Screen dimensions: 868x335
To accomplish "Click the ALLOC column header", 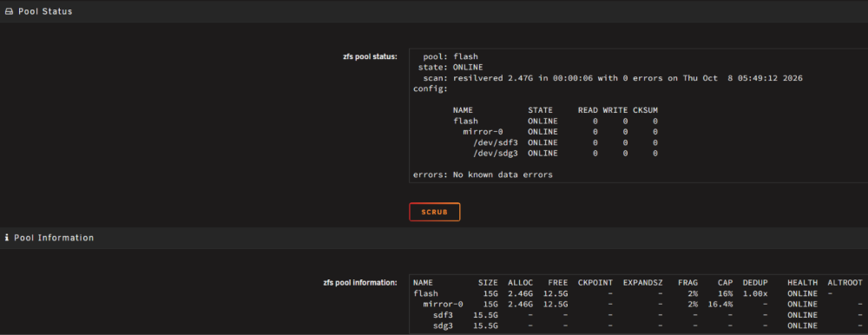I will click(x=520, y=282).
